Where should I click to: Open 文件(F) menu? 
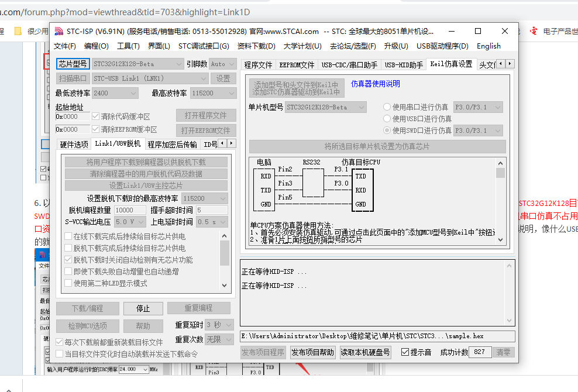(x=65, y=46)
